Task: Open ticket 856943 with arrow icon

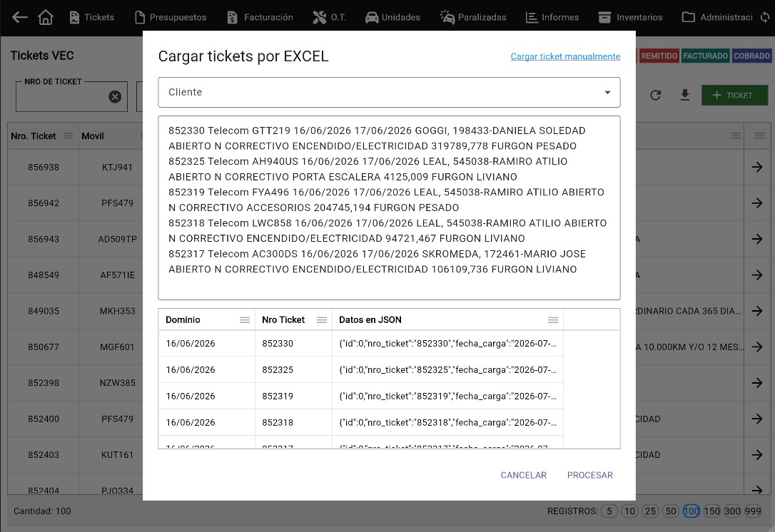Action: 756,239
